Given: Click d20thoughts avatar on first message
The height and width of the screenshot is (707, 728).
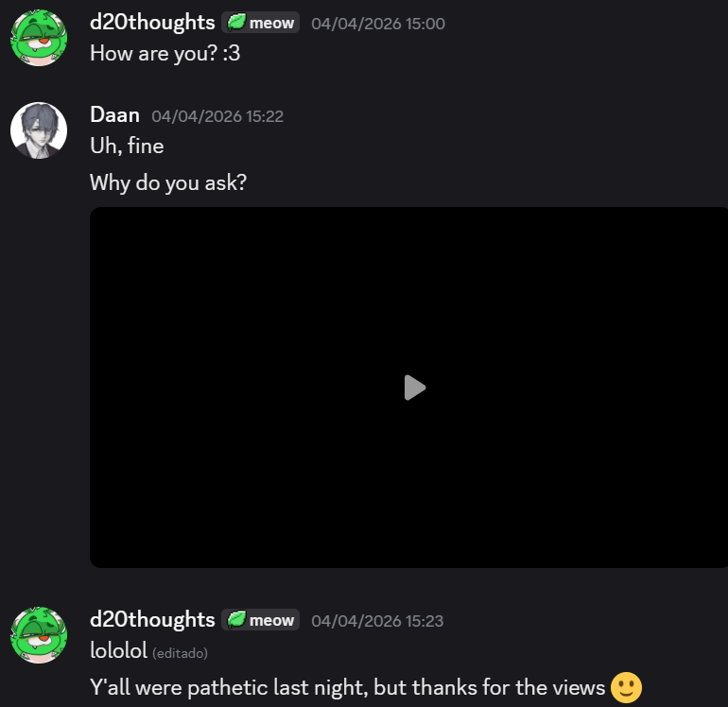Looking at the screenshot, I should click(x=39, y=38).
